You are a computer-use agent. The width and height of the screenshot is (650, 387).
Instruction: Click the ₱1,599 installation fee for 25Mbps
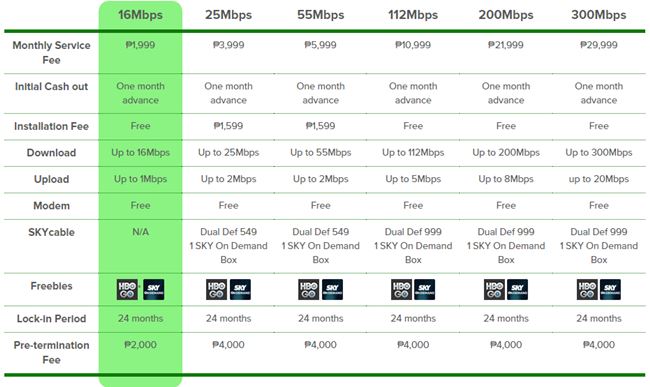click(x=228, y=126)
